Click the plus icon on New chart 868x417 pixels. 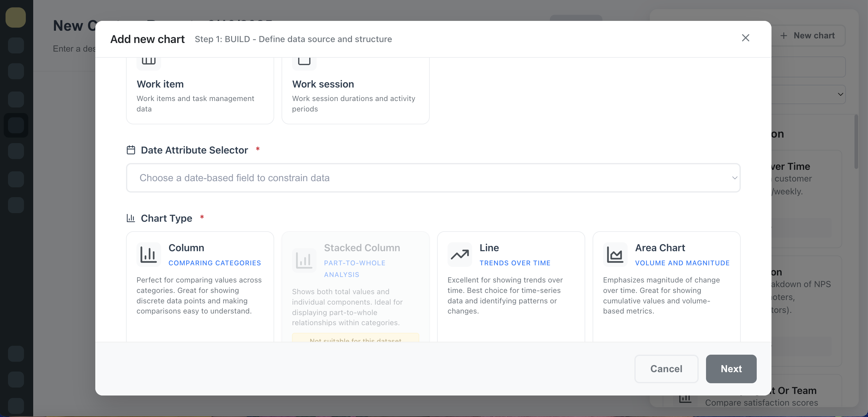pyautogui.click(x=784, y=35)
